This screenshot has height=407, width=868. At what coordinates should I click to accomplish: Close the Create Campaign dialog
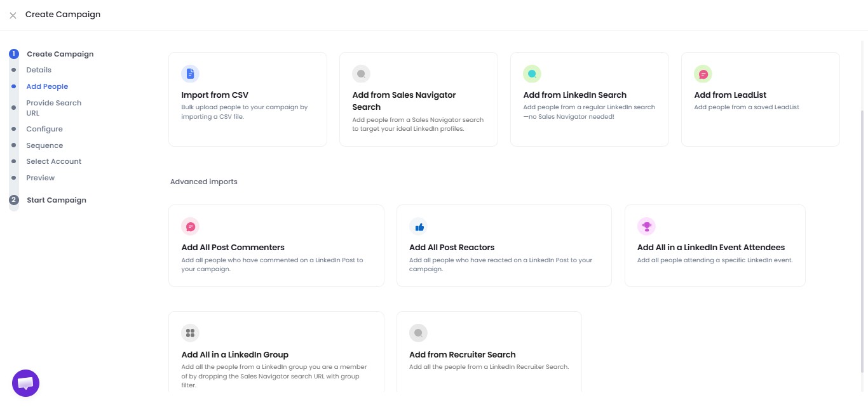tap(13, 15)
